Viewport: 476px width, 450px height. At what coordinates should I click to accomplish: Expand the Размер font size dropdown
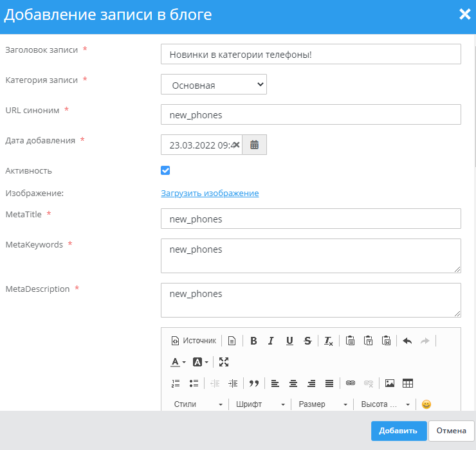323,404
